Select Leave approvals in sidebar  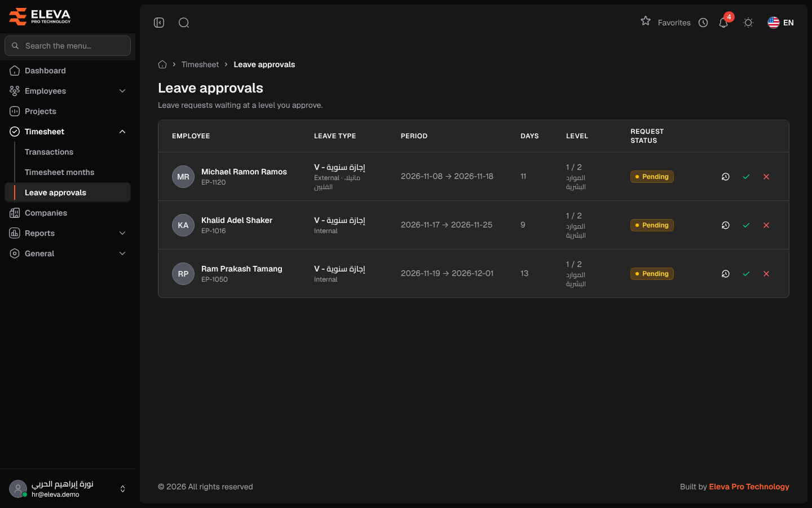pyautogui.click(x=68, y=192)
